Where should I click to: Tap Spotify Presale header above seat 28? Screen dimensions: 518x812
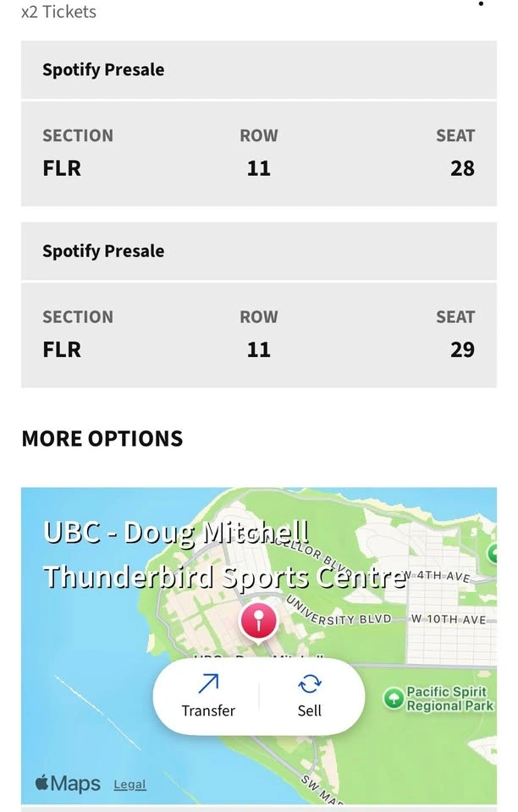(103, 70)
